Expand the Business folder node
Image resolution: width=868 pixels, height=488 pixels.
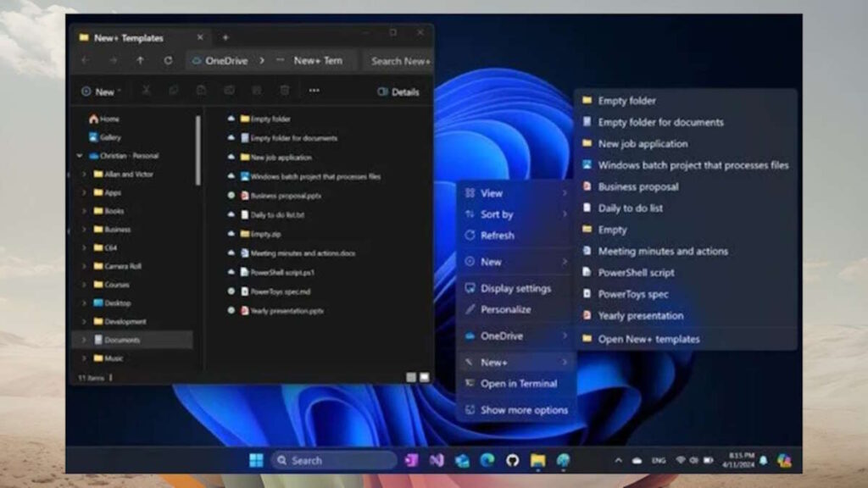click(x=84, y=229)
